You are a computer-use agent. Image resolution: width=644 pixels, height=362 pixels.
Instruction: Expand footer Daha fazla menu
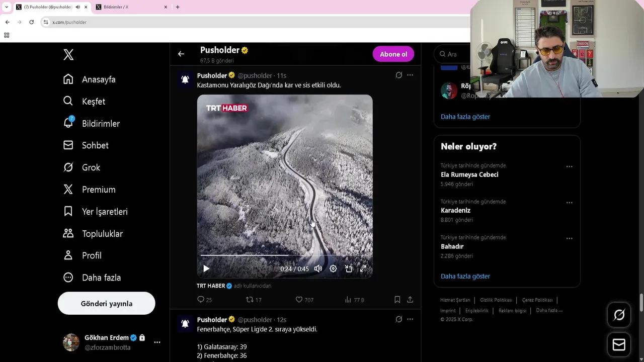(x=549, y=310)
